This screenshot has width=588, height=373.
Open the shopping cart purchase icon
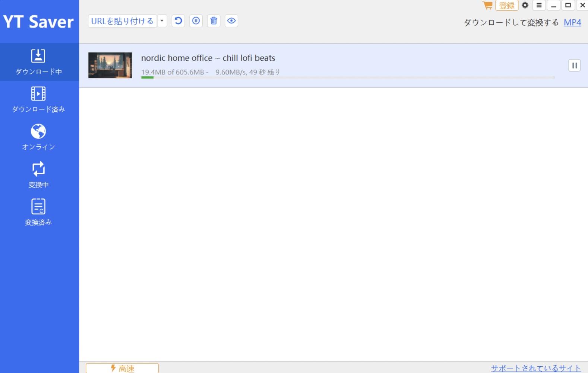(x=488, y=5)
